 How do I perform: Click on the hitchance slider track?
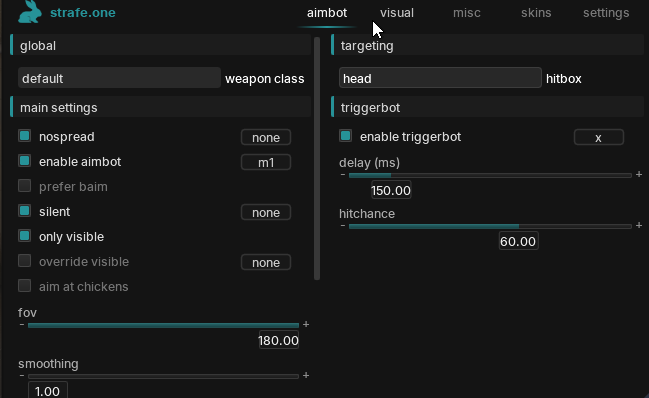click(x=490, y=226)
